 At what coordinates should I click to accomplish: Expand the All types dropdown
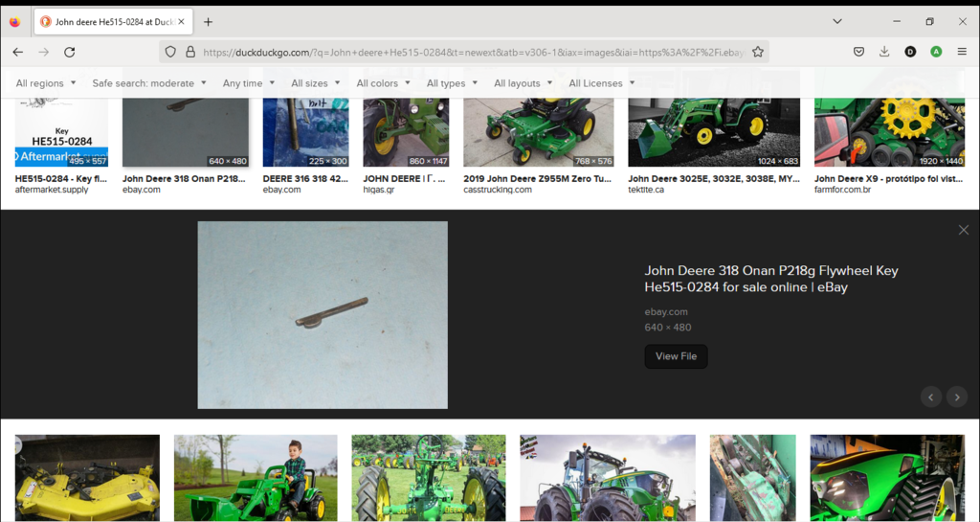click(452, 83)
